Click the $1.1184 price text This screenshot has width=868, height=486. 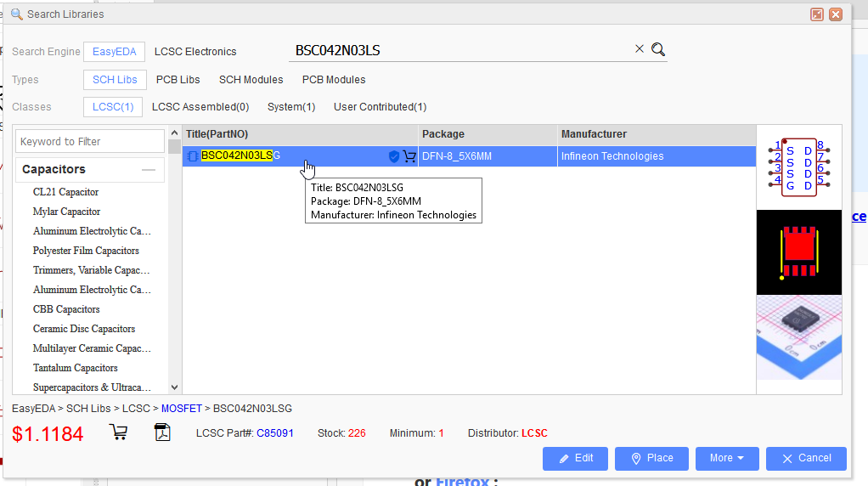48,434
